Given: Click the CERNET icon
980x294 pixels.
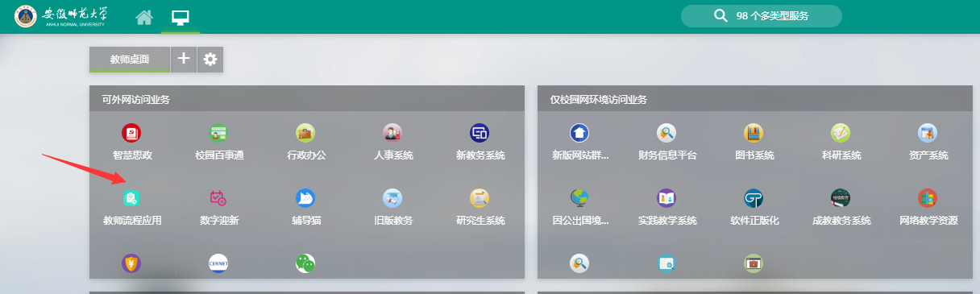Looking at the screenshot, I should point(218,263).
